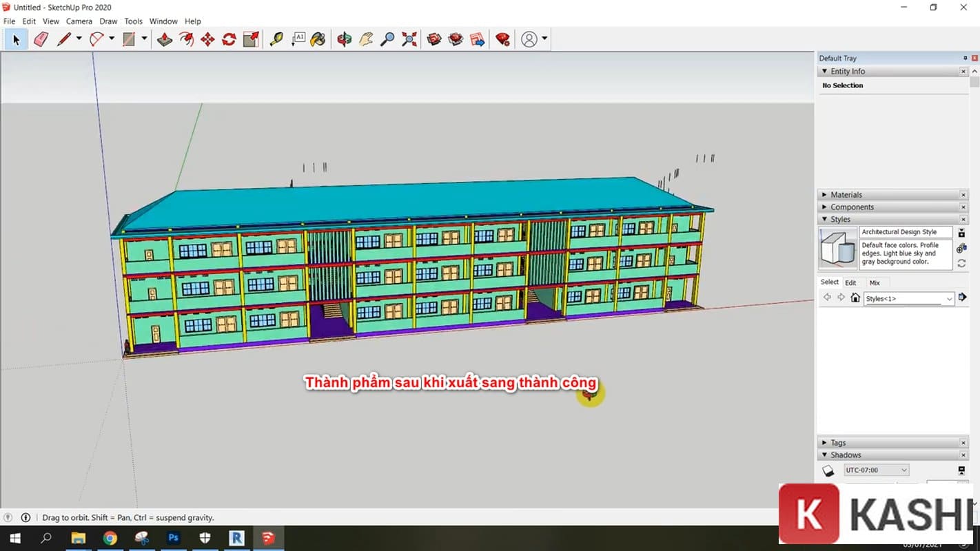Select the Eraser tool
The width and height of the screenshot is (980, 551).
(x=41, y=40)
